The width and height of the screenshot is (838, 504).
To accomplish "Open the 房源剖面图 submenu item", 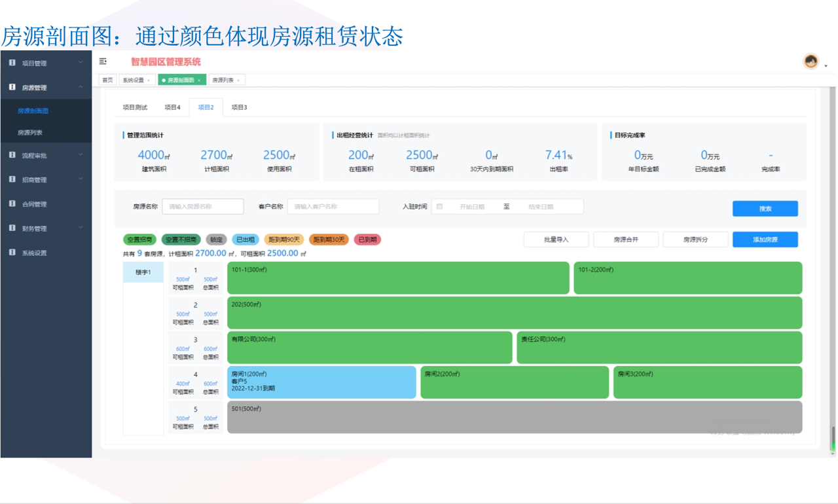I will [x=46, y=111].
